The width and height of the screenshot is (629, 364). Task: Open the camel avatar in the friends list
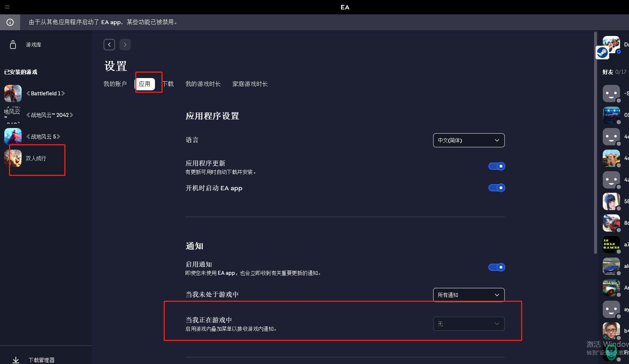[611, 158]
